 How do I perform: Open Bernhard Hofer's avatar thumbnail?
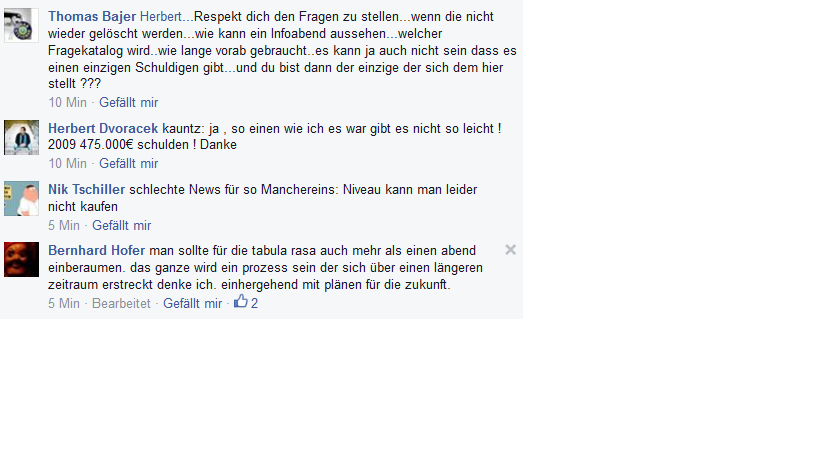21,260
